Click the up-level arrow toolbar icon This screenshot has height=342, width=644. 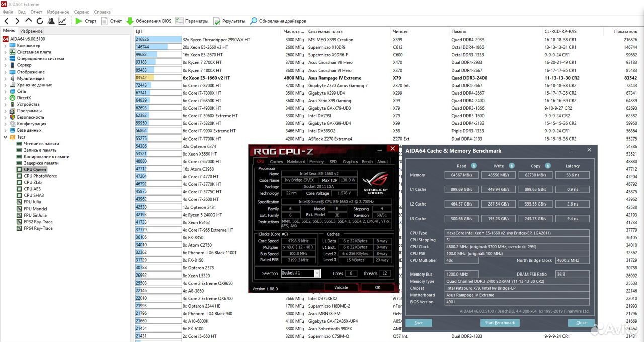28,21
